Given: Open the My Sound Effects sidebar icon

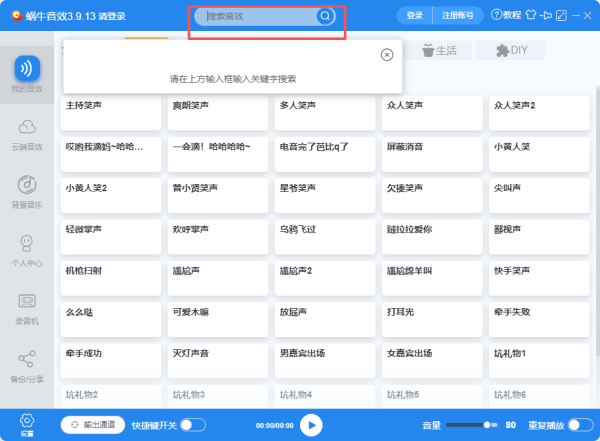Looking at the screenshot, I should pyautogui.click(x=27, y=69).
